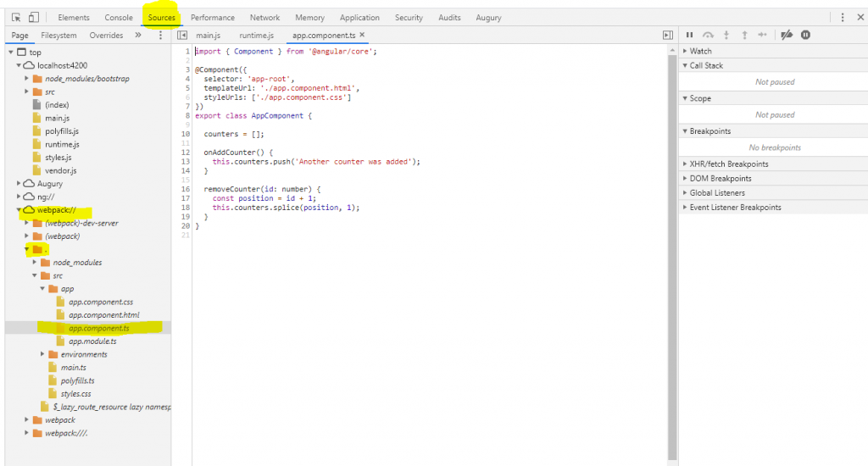Collapse the app folder arrow
This screenshot has width=868, height=466.
click(x=42, y=288)
